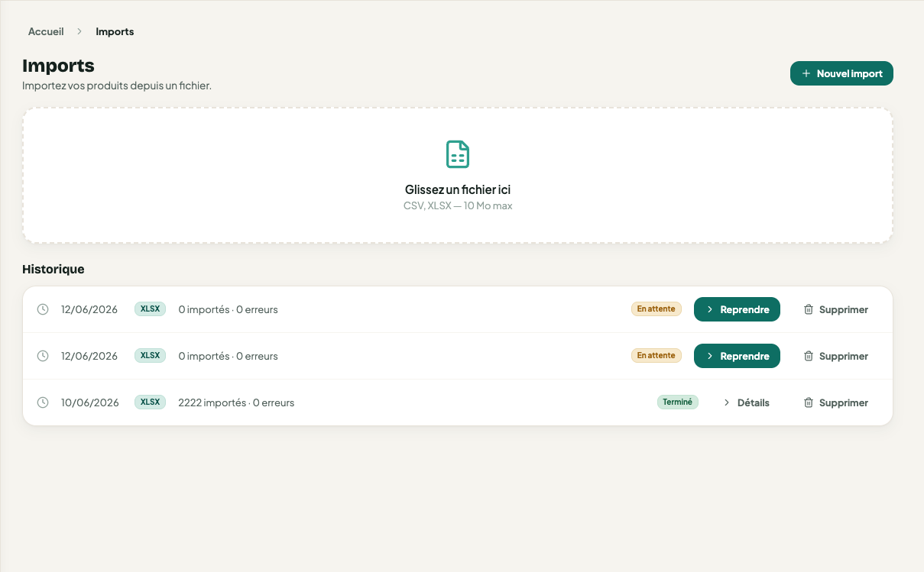Click the text "Glissez un fichier ici"
This screenshot has width=924, height=572.
458,189
